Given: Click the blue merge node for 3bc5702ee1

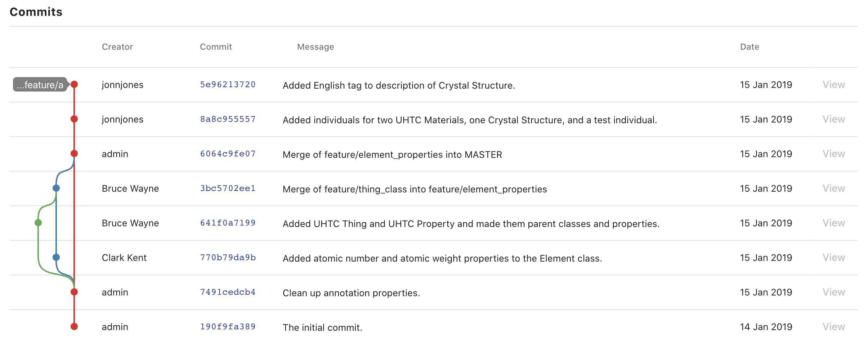Looking at the screenshot, I should tap(56, 188).
